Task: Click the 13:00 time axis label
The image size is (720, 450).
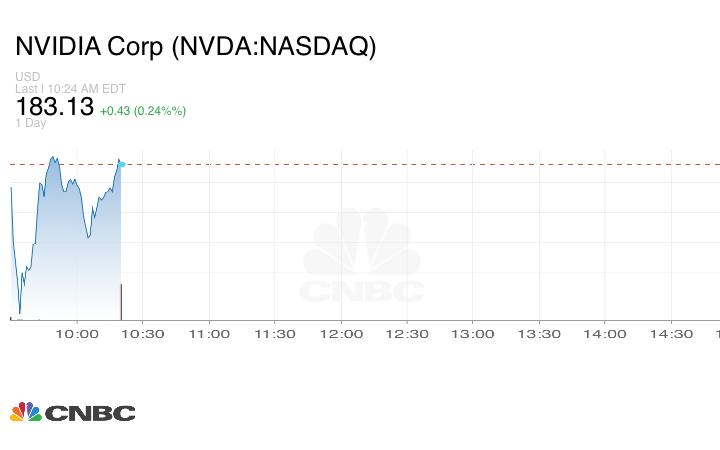Action: point(472,334)
